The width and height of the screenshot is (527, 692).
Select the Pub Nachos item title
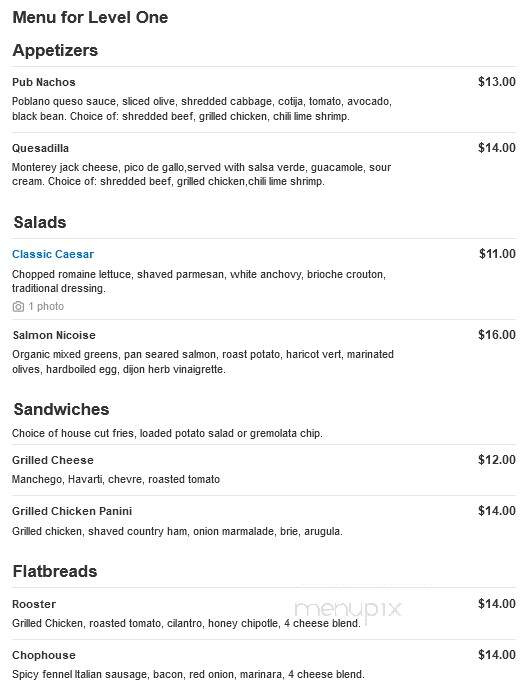click(44, 83)
